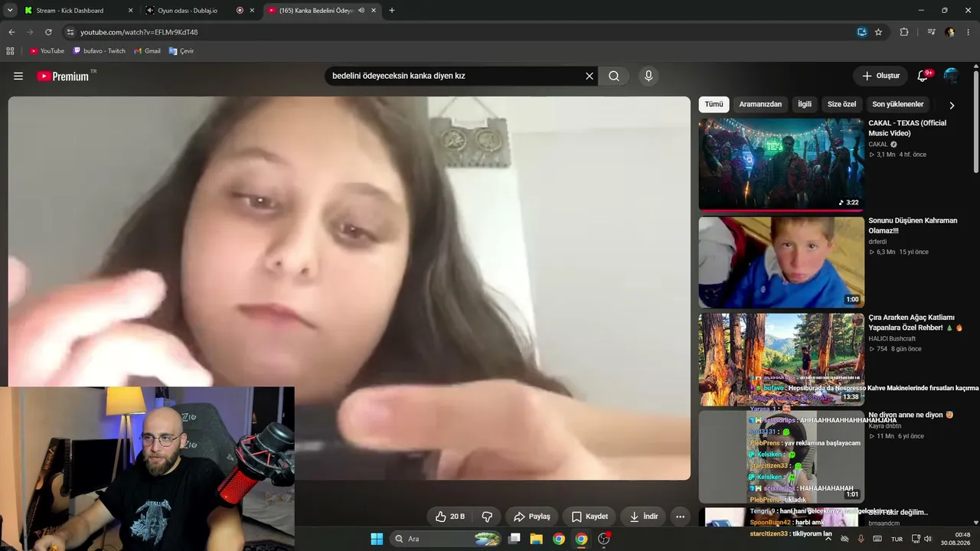980x551 pixels.
Task: Mute the YouTube tab audio icon
Action: [361, 11]
